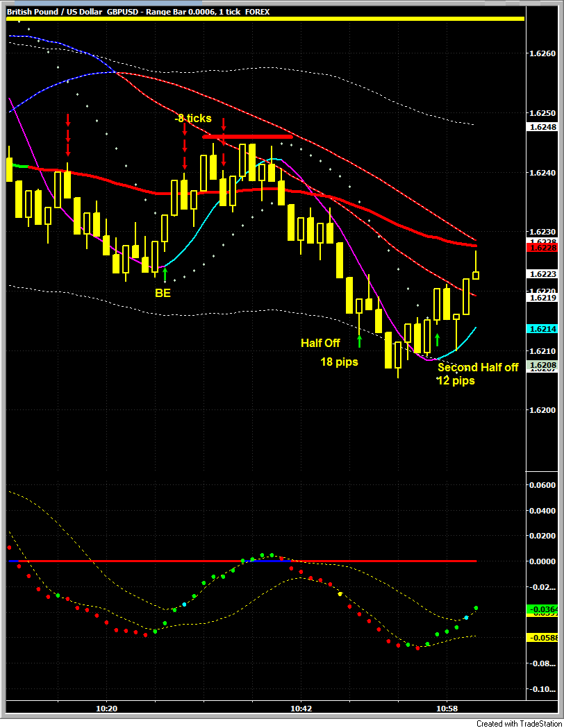Click the white 1.6248 price marker

pos(542,127)
